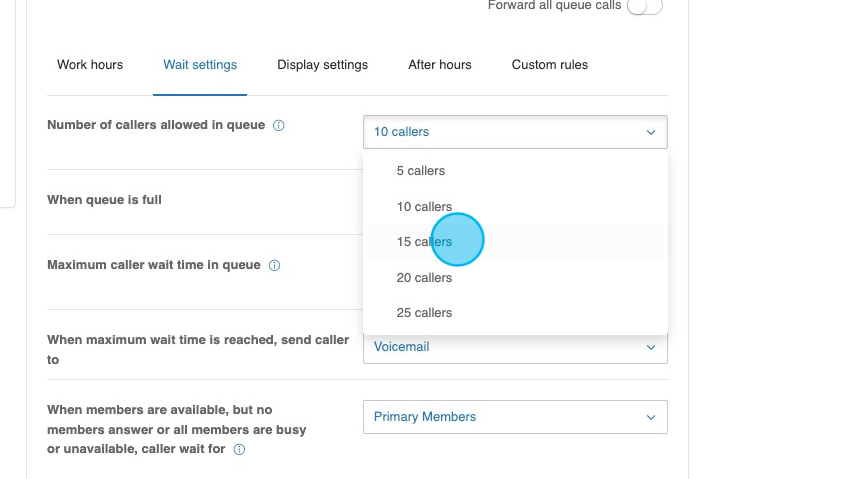This screenshot has height=479, width=860.
Task: Switch to the Display settings tab
Action: pyautogui.click(x=322, y=65)
